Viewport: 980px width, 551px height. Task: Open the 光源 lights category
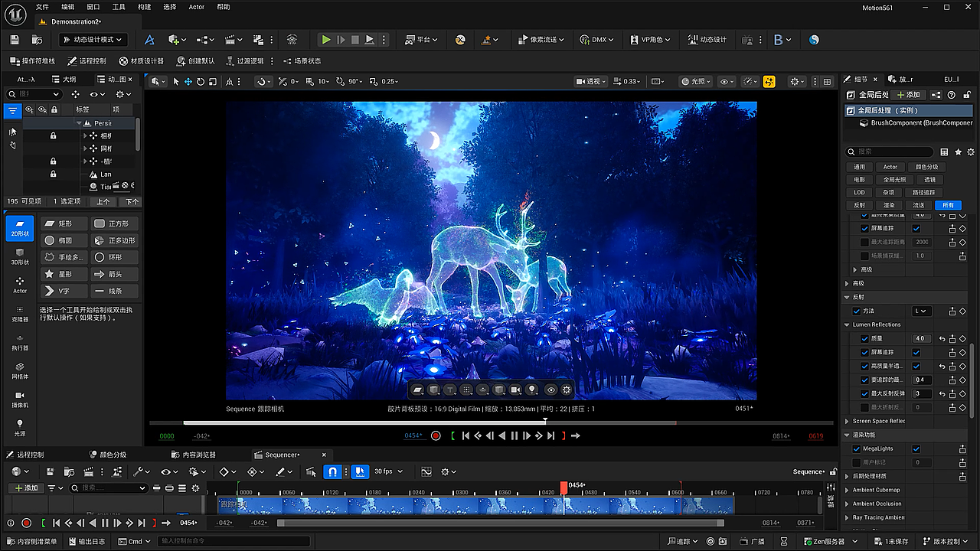[20, 427]
